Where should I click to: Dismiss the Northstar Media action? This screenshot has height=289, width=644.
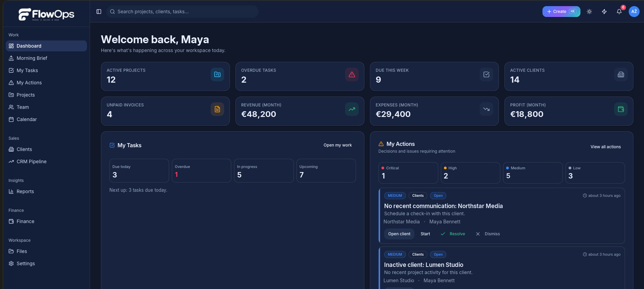(488, 234)
